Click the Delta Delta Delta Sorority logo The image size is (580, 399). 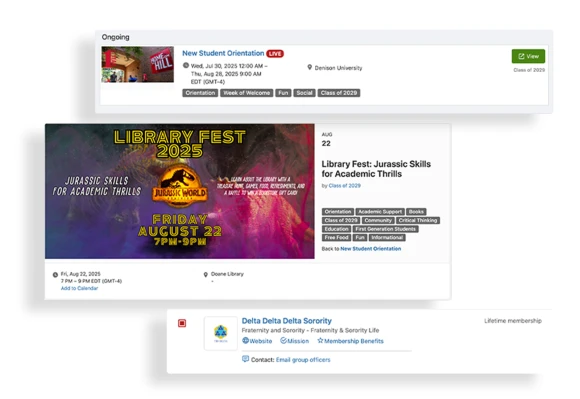(221, 333)
